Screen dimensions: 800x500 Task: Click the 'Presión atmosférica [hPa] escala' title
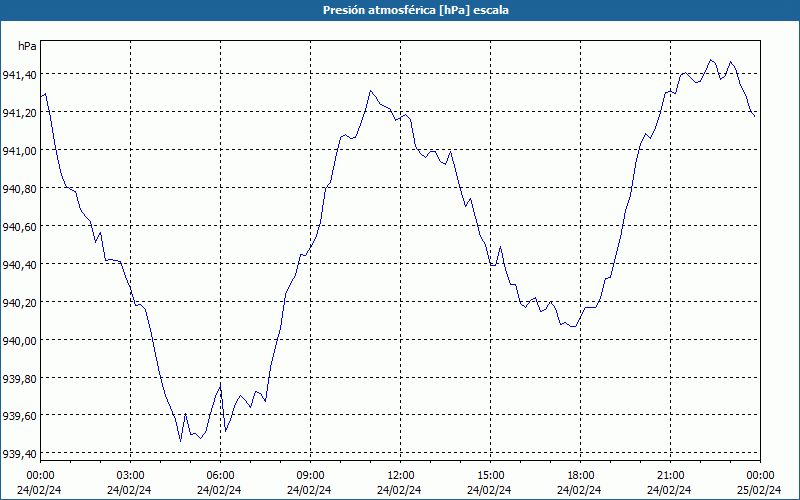pos(415,10)
